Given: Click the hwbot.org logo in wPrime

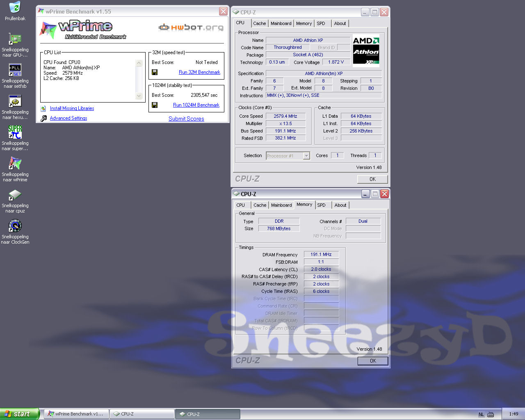Looking at the screenshot, I should coord(191,27).
